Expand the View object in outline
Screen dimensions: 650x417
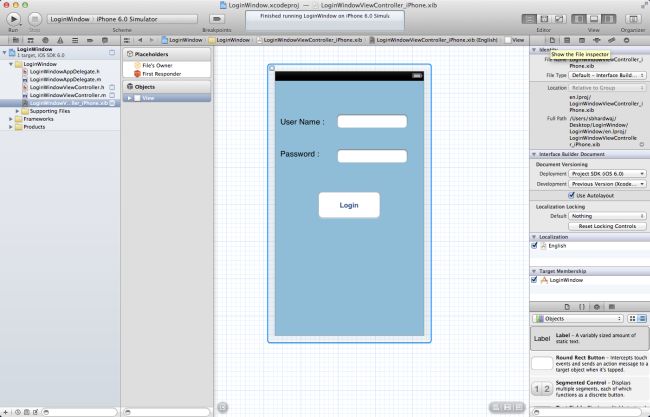coord(129,98)
